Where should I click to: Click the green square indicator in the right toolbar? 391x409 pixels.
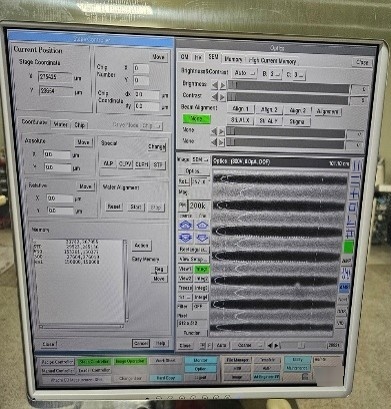tap(349, 247)
